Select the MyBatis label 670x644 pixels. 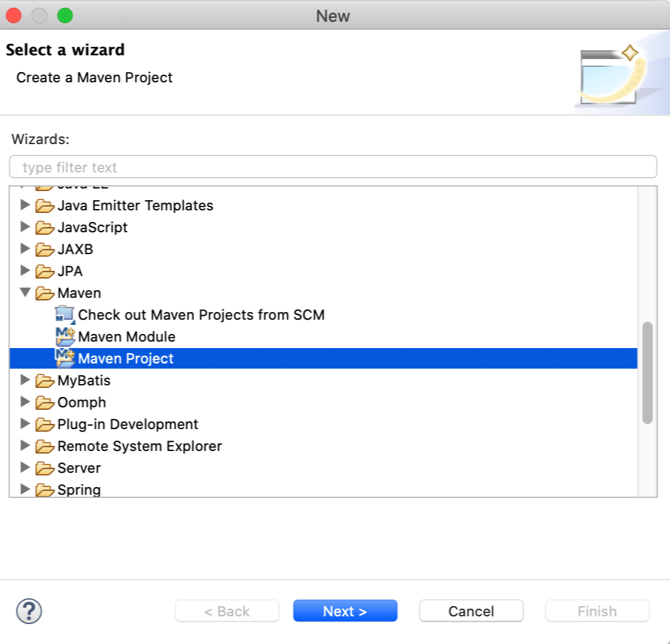point(84,381)
